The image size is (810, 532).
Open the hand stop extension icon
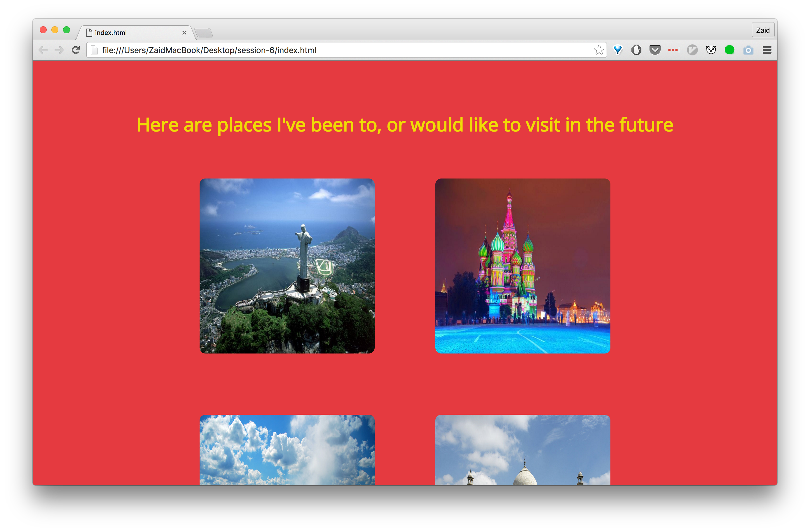point(636,50)
